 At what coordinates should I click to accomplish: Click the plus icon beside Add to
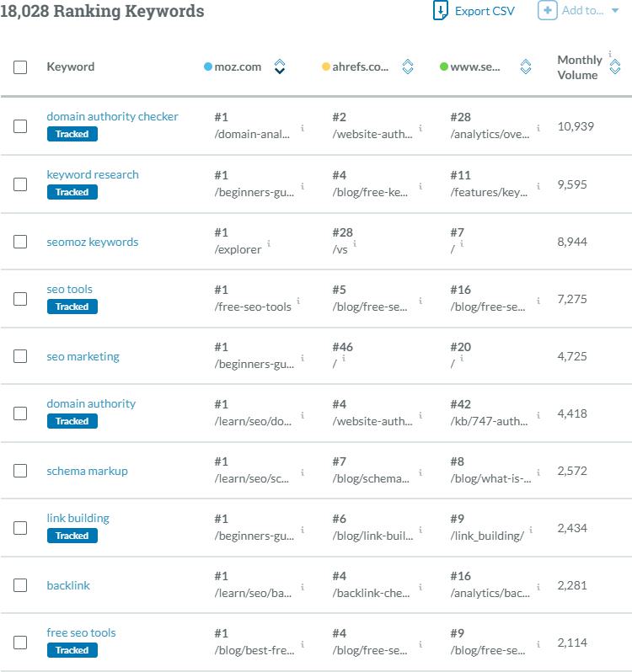pyautogui.click(x=547, y=11)
